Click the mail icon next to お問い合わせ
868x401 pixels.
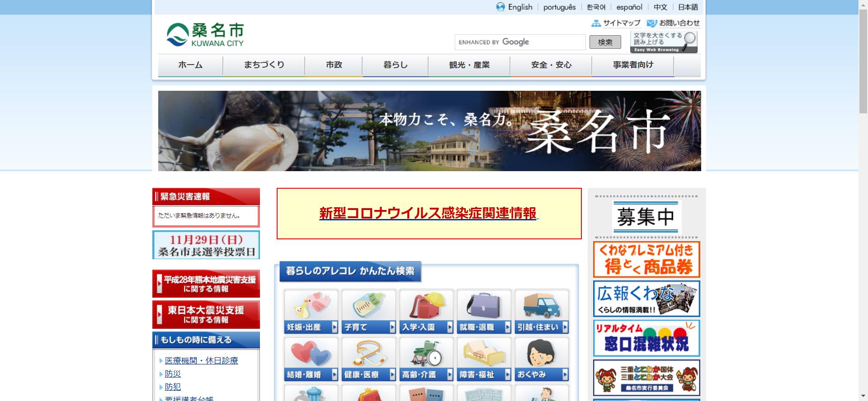point(651,23)
